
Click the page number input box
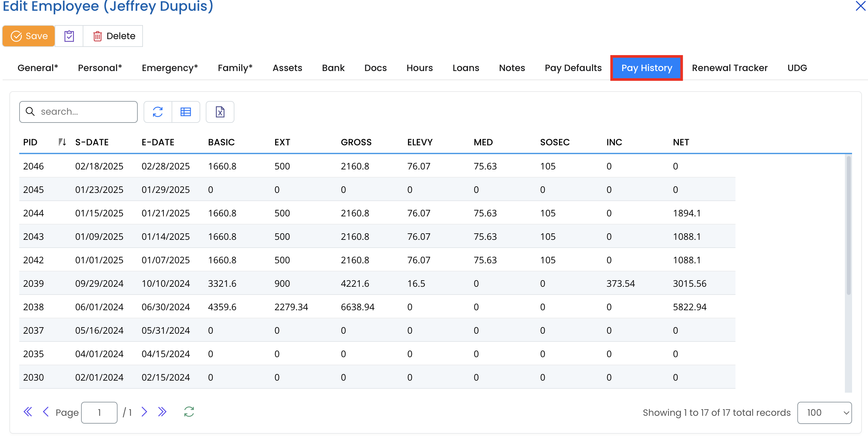point(99,413)
